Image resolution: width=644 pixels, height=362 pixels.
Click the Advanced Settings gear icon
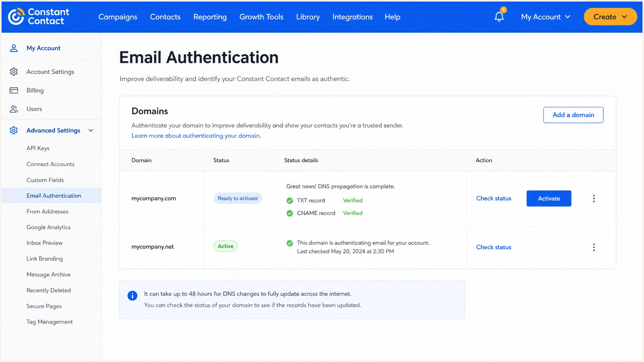click(14, 130)
